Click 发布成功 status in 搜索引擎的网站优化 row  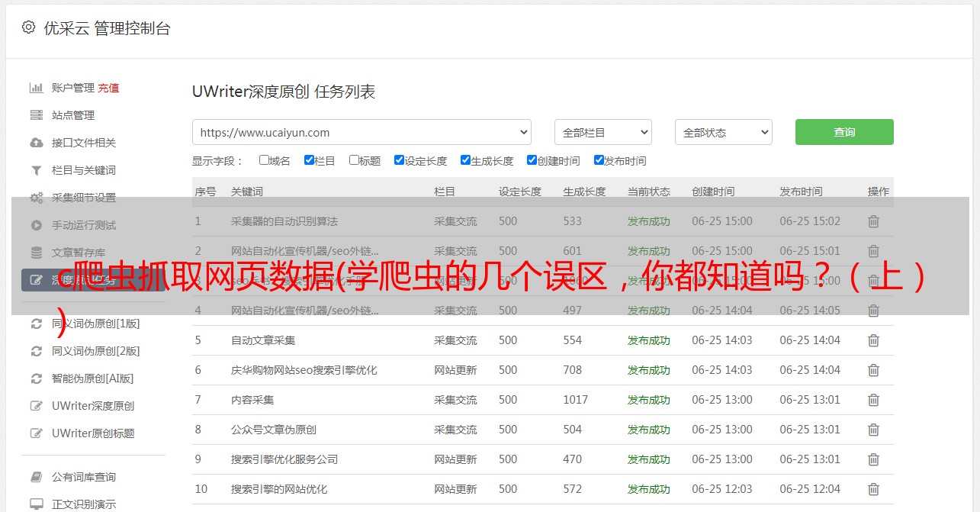[649, 489]
